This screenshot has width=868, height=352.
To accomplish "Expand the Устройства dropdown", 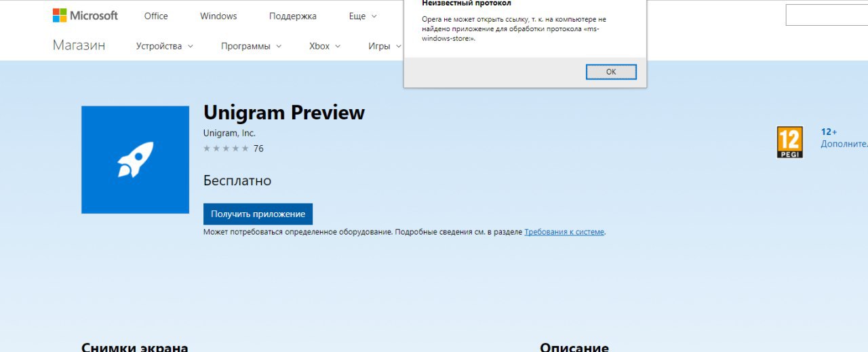I will (165, 46).
